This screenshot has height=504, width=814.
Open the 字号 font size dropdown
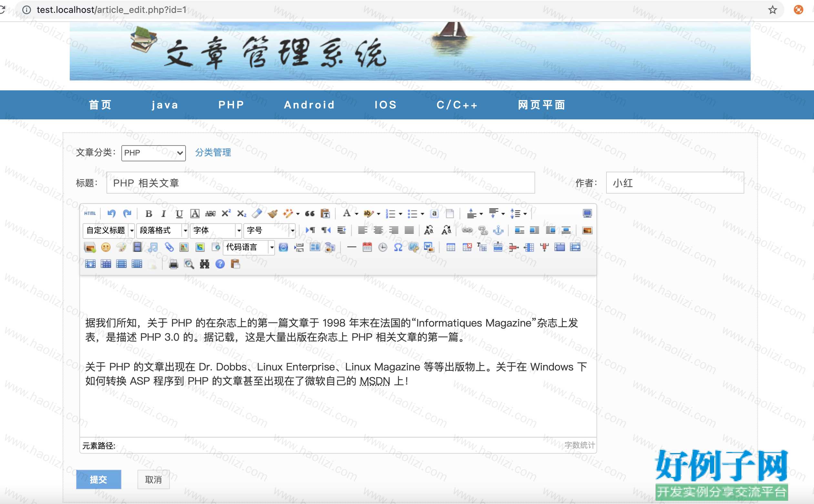pyautogui.click(x=270, y=230)
